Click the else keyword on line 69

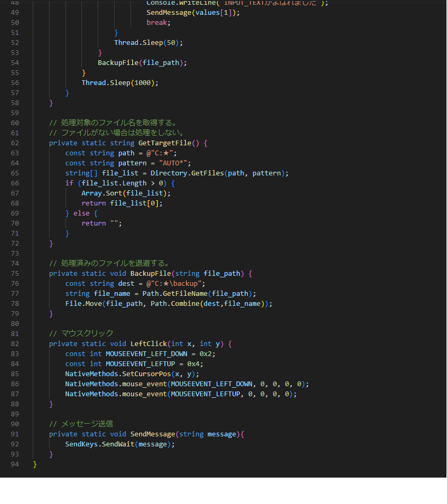pos(81,213)
